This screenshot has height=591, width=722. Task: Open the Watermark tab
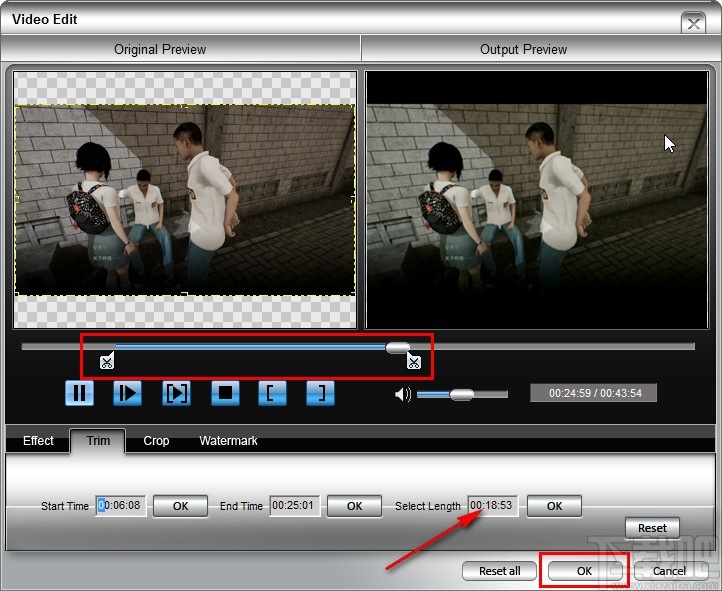pos(228,440)
